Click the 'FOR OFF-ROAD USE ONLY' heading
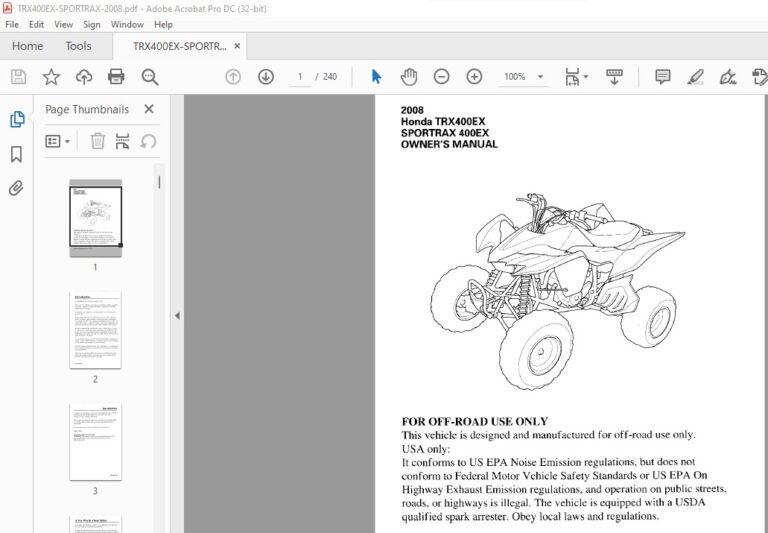The height and width of the screenshot is (533, 768). point(475,421)
